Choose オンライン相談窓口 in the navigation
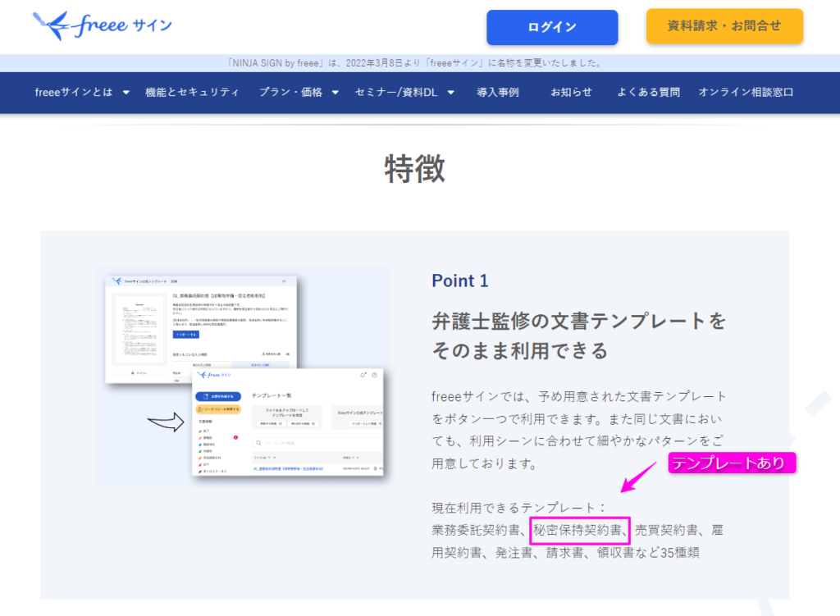Viewport: 840px width, 616px height. (746, 93)
